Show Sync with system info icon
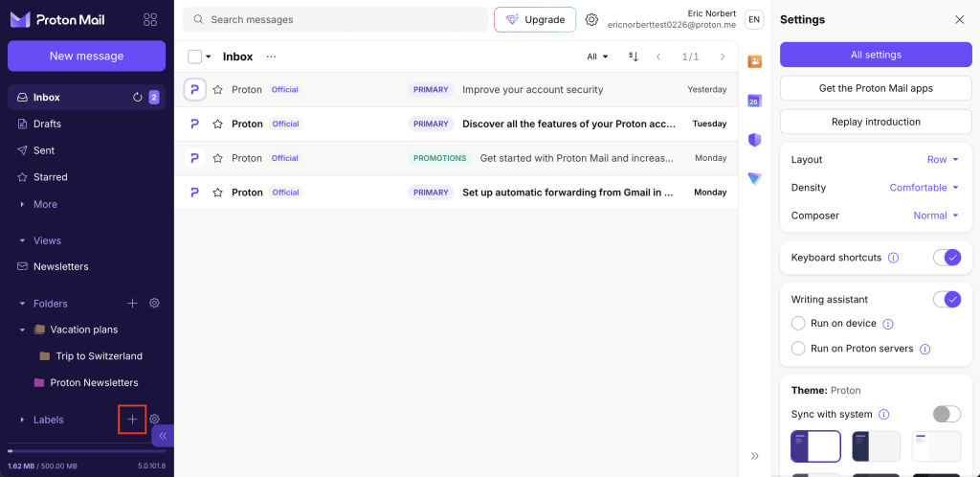This screenshot has width=980, height=477. (883, 415)
